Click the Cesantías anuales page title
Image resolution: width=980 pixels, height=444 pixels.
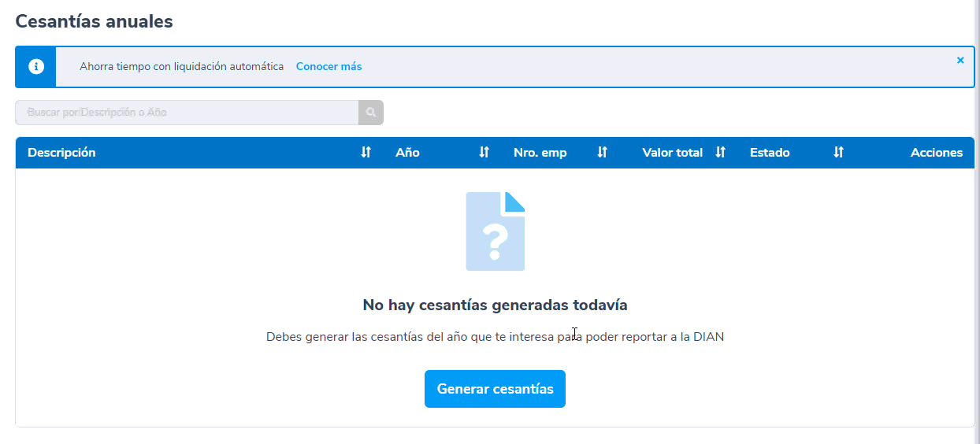94,21
